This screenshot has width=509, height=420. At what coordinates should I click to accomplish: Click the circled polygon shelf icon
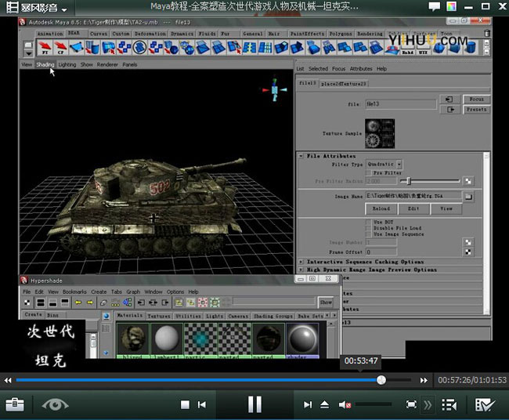(x=139, y=48)
